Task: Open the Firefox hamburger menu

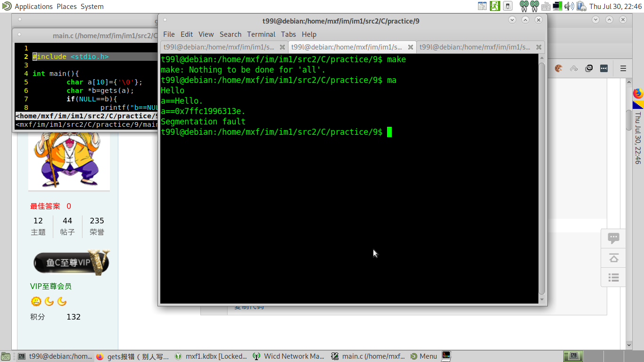Action: coord(623,68)
